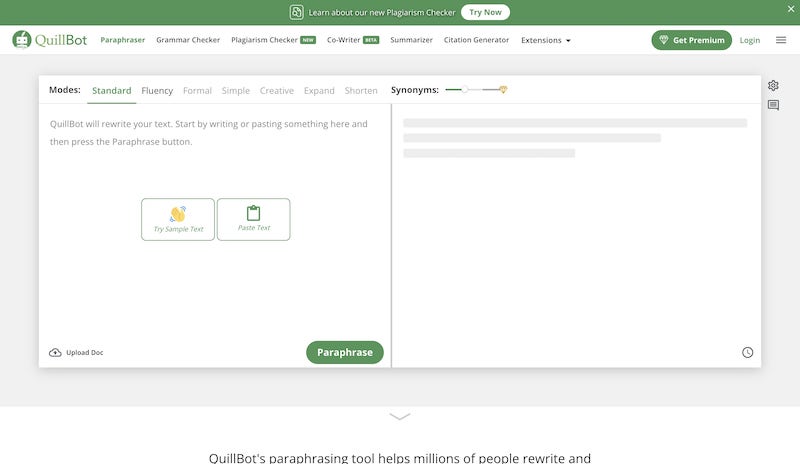The width and height of the screenshot is (800, 464).
Task: Open the hamburger menu icon
Action: (x=781, y=40)
